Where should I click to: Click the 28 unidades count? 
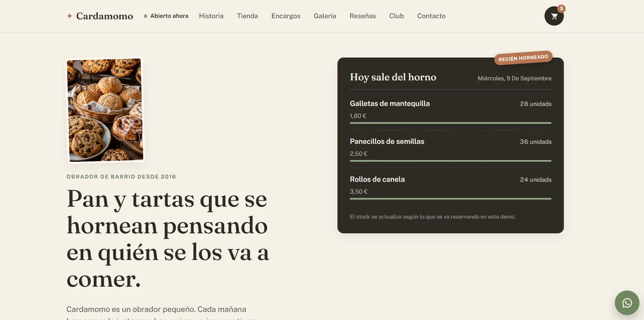pos(536,104)
